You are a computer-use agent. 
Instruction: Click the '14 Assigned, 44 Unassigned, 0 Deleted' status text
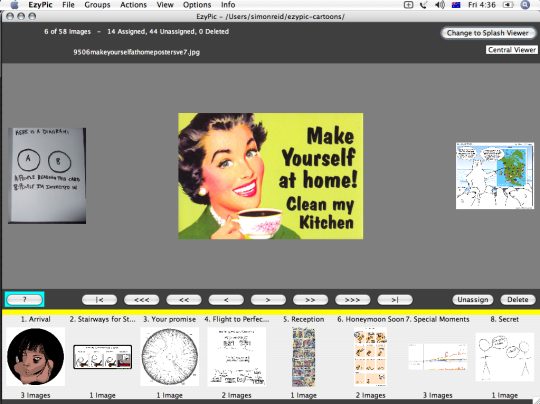(x=168, y=32)
